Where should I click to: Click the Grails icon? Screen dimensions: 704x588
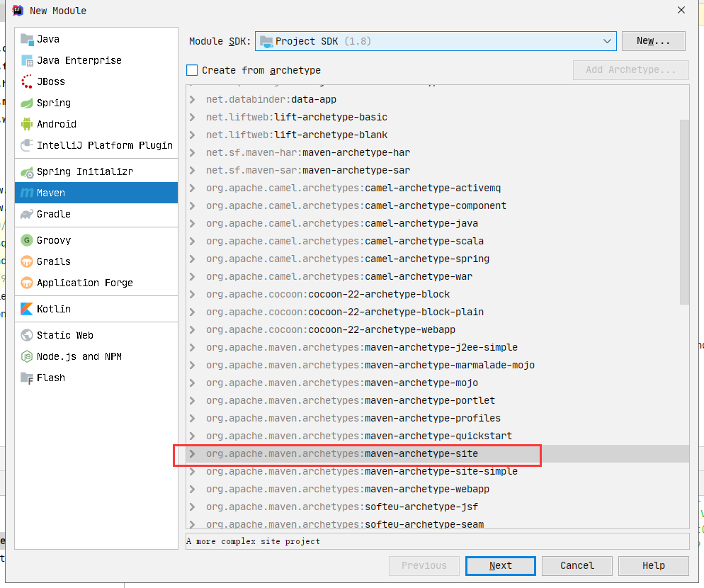coord(27,261)
